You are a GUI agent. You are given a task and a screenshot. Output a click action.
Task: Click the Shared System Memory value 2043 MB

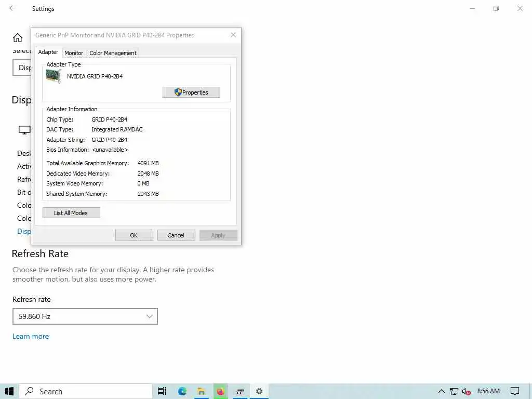[148, 194]
